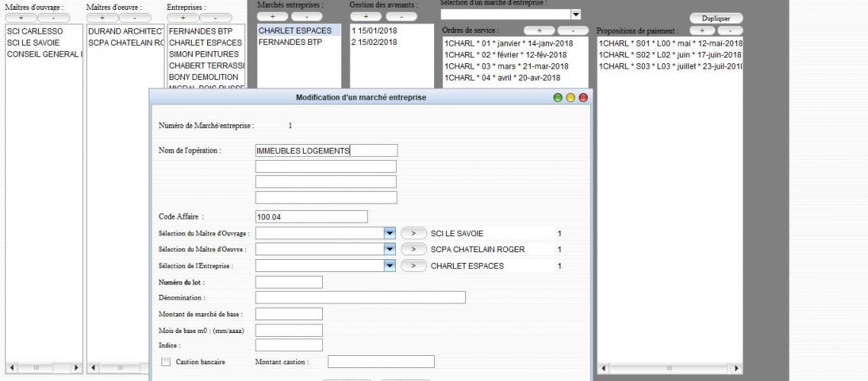Remove a Proposition de paiement with minus
Viewport: 868px width, 381px height.
point(730,30)
